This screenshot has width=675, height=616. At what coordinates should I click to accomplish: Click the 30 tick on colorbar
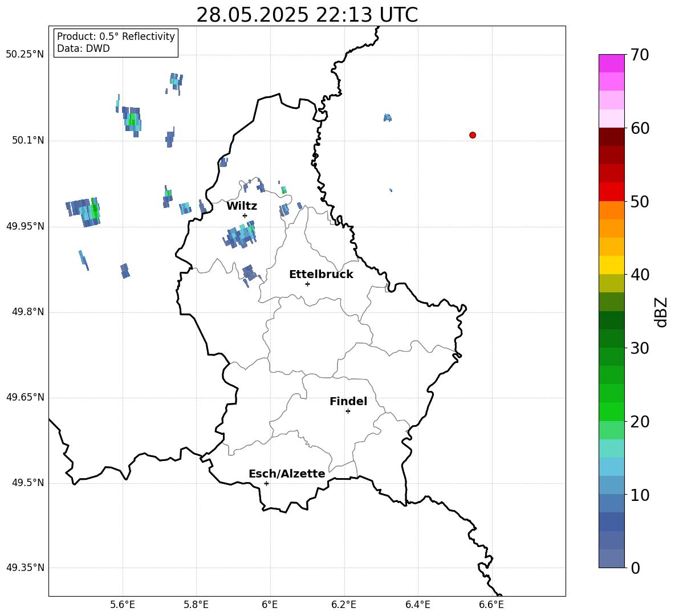point(640,348)
